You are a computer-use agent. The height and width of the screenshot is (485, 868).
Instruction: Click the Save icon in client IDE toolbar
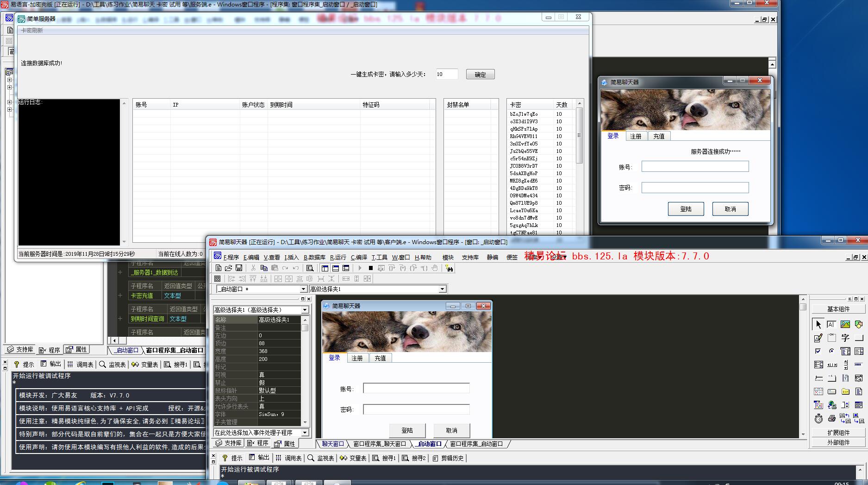(x=239, y=268)
